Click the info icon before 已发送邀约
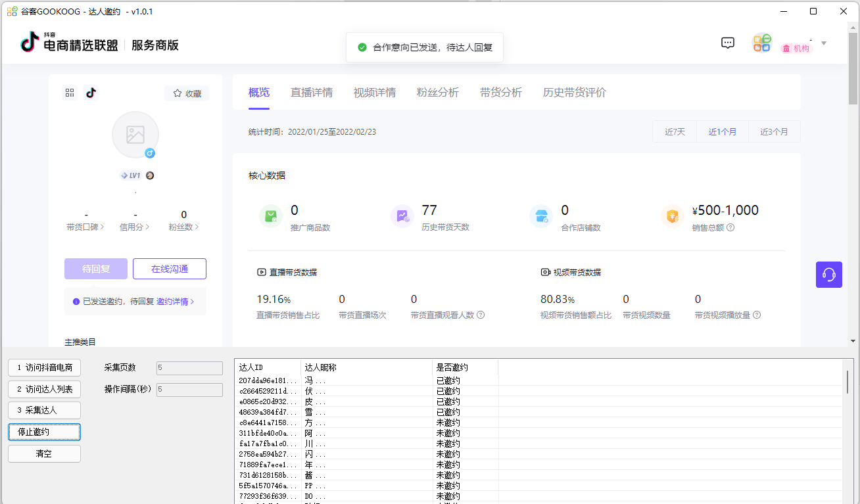 click(x=76, y=302)
